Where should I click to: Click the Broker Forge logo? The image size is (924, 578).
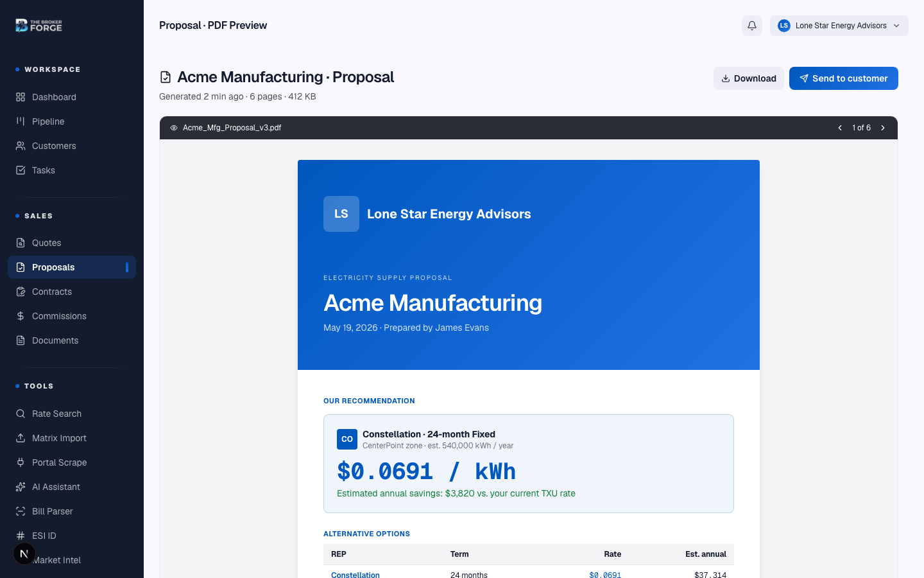tap(38, 26)
